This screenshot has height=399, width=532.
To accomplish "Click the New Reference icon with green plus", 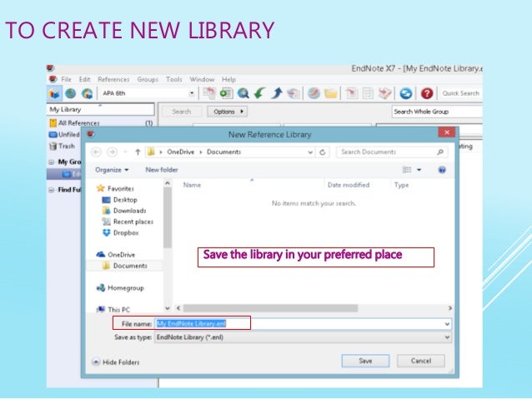I will 226,93.
